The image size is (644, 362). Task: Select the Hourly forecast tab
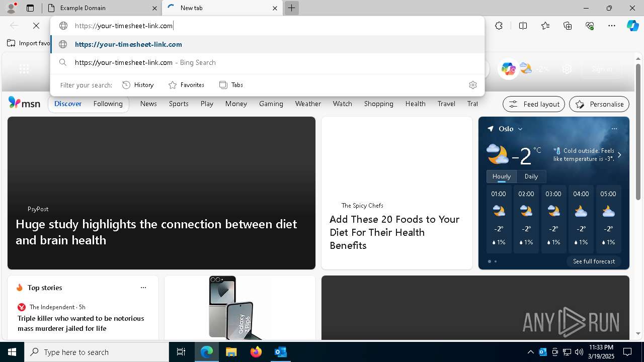coord(501,176)
